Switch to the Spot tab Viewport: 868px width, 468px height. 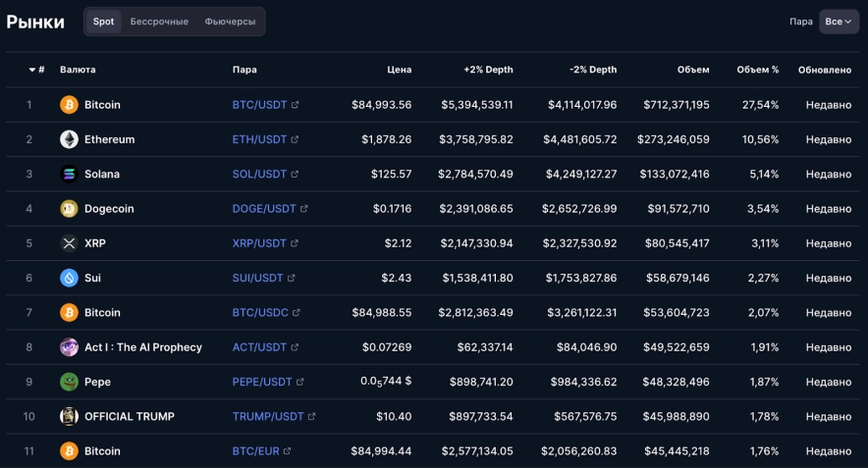coord(103,22)
